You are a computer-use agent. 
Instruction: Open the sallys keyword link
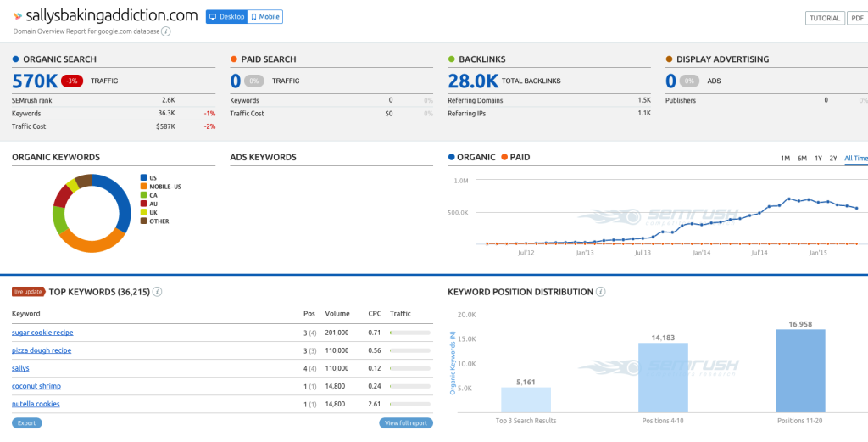coord(20,368)
